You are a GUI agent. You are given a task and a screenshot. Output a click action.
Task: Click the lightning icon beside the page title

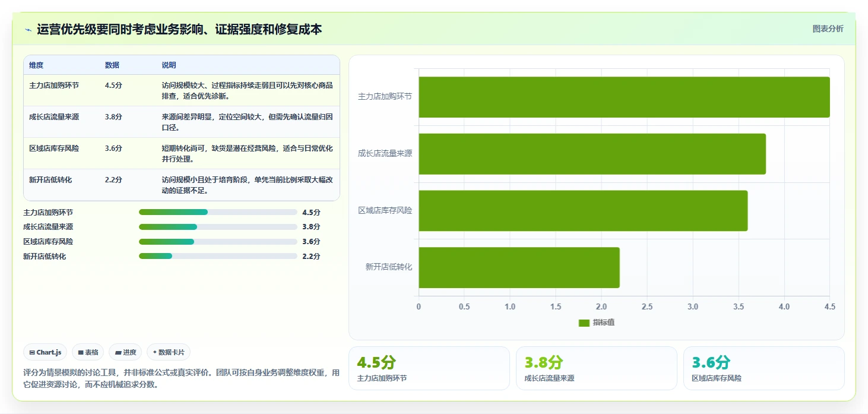[28, 30]
